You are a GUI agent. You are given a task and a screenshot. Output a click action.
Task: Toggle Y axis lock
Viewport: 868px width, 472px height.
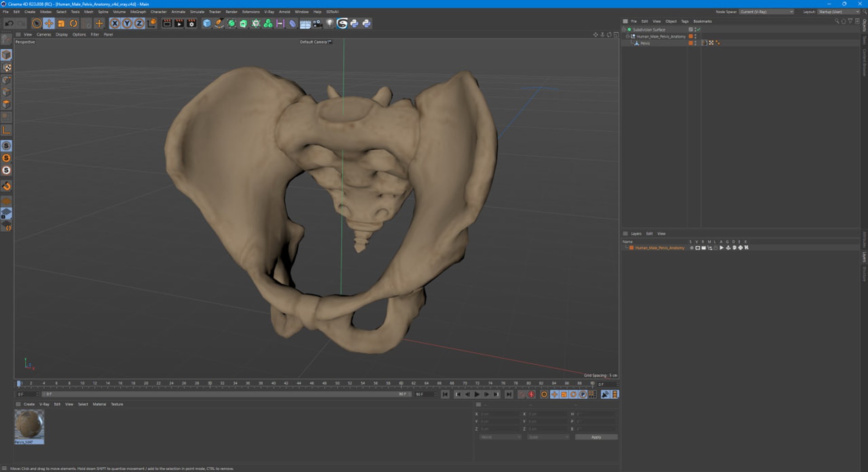pyautogui.click(x=127, y=24)
